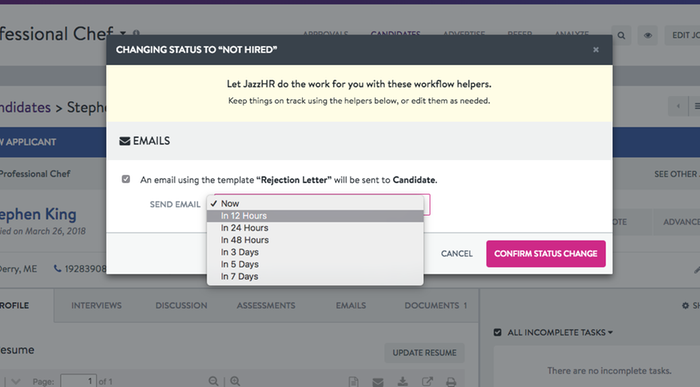700x387 pixels.
Task: Click the resume page number field
Action: [79, 381]
